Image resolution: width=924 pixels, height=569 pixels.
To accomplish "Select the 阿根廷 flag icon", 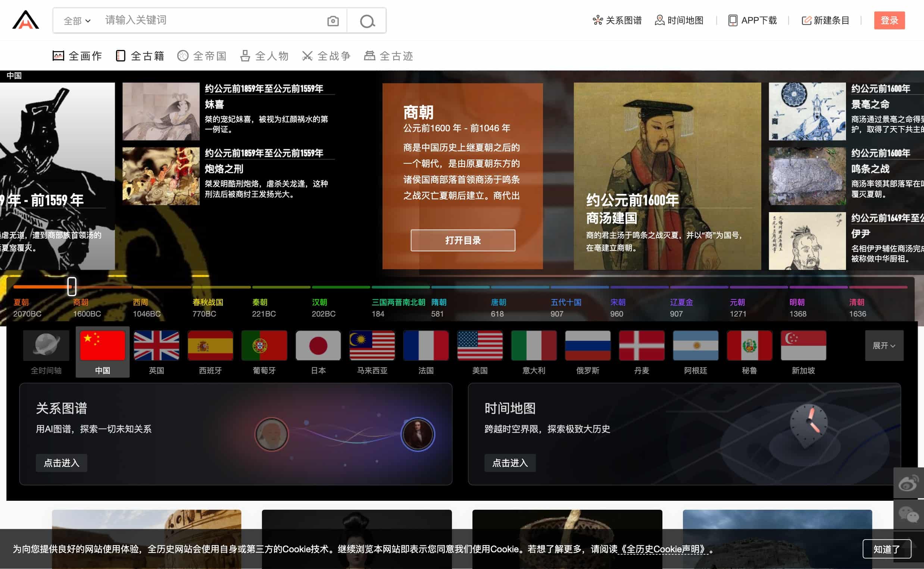I will tap(696, 345).
